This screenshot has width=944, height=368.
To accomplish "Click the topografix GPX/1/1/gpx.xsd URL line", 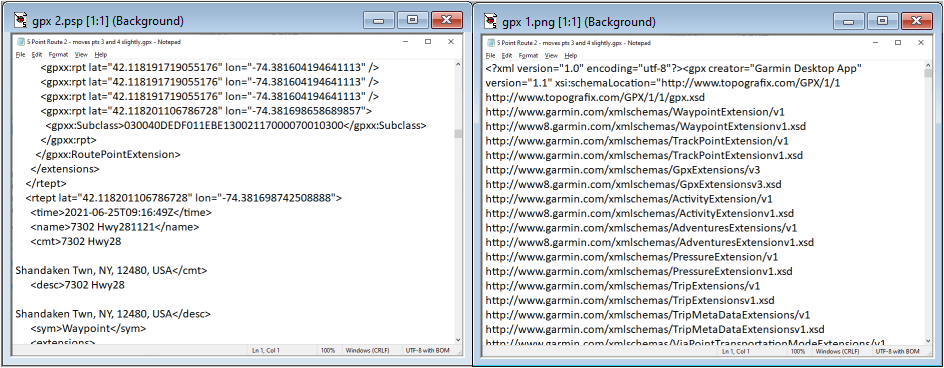I will tap(595, 97).
